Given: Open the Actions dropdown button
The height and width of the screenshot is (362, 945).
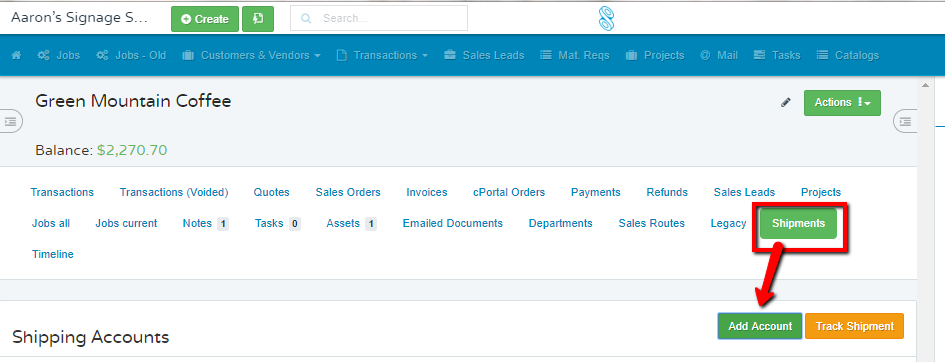Looking at the screenshot, I should (x=843, y=102).
